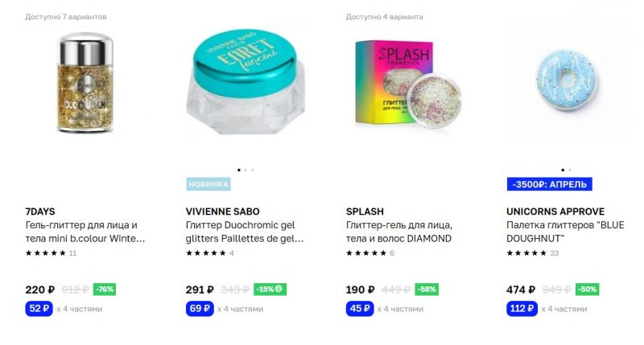Click the 69 ₽ installment badge

coord(200,309)
